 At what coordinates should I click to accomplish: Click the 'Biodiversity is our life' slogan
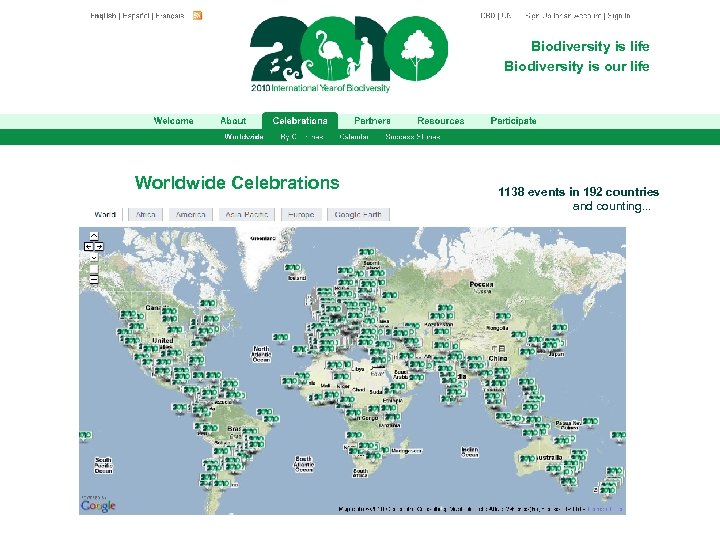point(576,67)
